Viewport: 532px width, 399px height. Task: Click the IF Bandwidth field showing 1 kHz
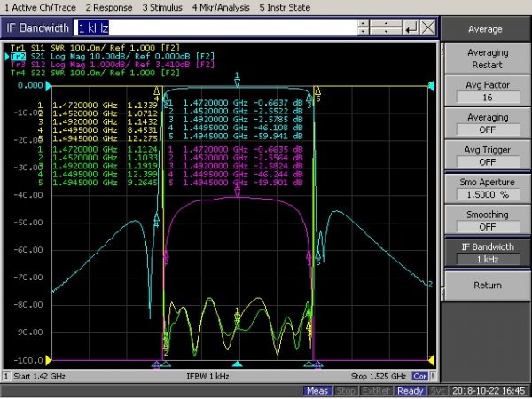click(215, 27)
